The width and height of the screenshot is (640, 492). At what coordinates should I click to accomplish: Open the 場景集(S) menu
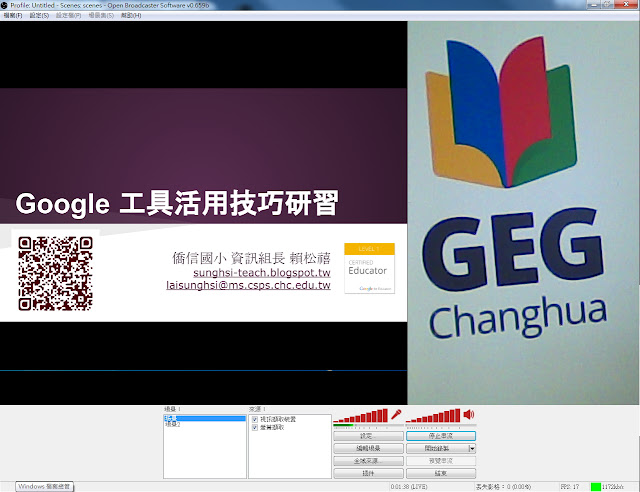pos(101,16)
